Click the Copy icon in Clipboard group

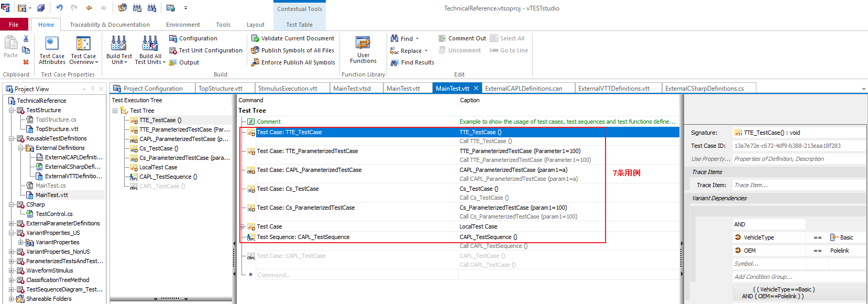click(x=26, y=50)
